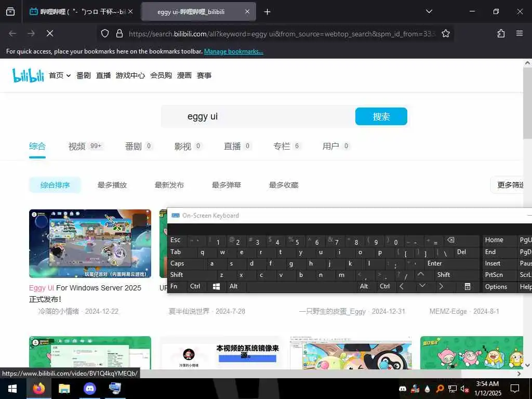Open Discord from the taskbar

[x=89, y=389]
